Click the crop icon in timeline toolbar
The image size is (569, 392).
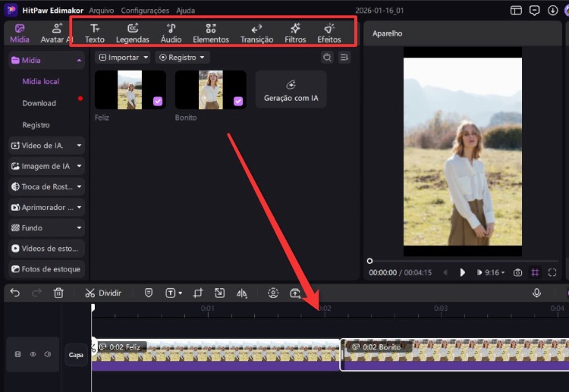click(198, 293)
